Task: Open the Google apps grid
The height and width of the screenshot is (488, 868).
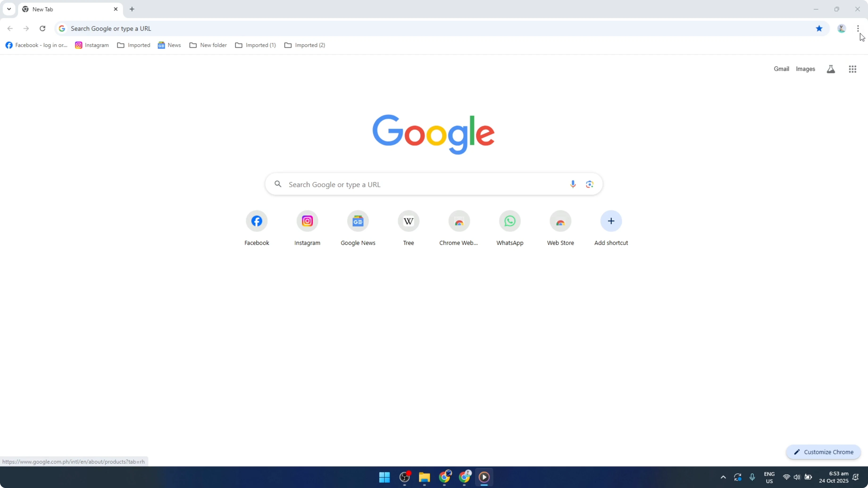Action: (x=852, y=69)
